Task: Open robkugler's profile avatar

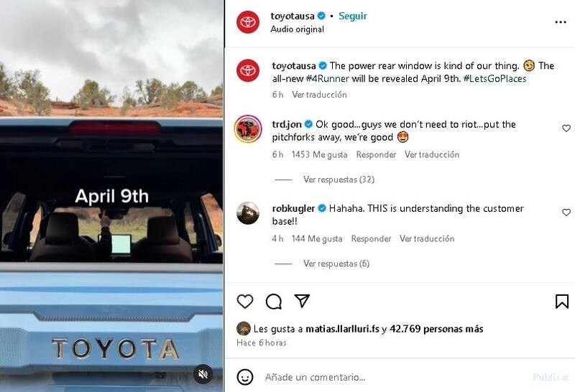Action: tap(248, 213)
